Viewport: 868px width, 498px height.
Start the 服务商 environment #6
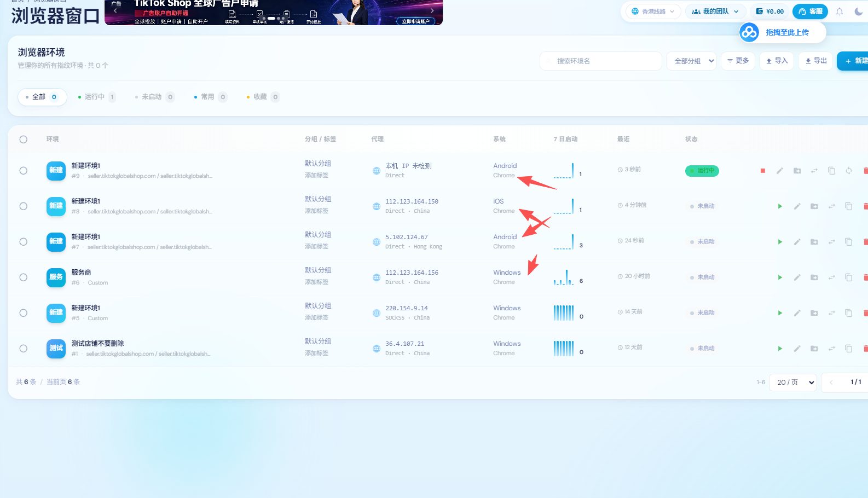pos(780,277)
